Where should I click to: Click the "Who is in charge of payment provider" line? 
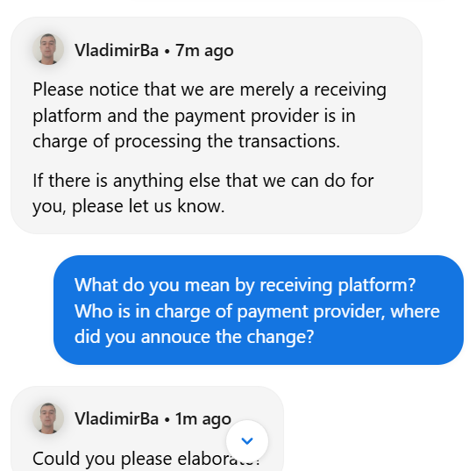[257, 312]
